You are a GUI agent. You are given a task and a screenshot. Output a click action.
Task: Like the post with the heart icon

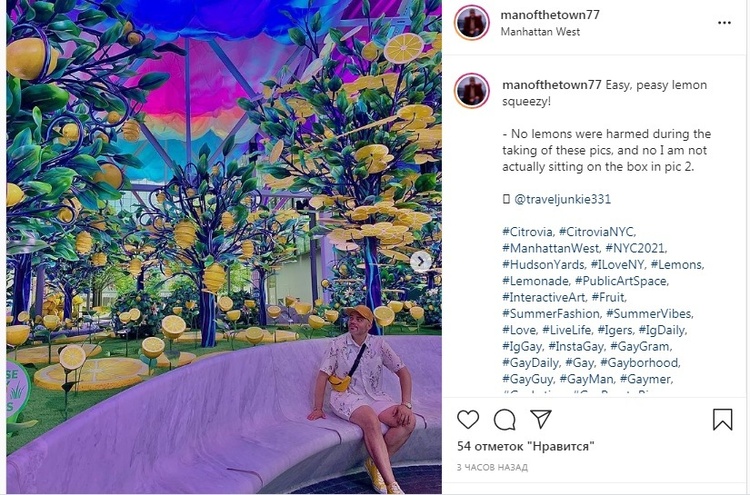point(468,419)
